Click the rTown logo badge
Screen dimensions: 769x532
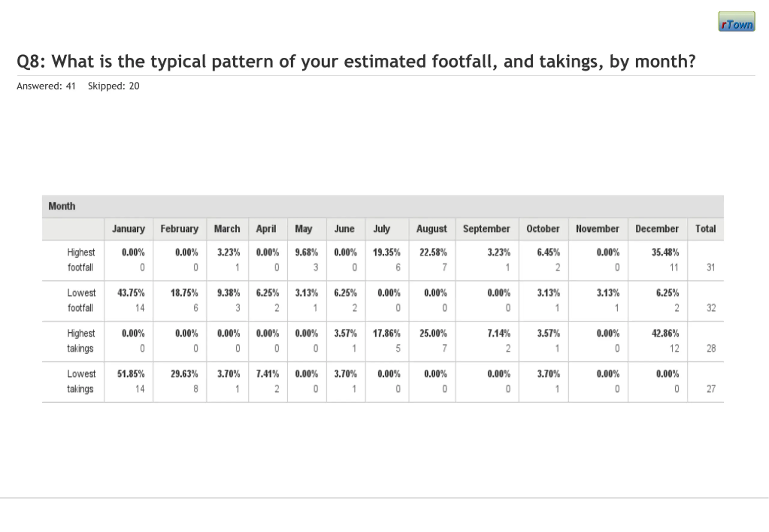(736, 22)
